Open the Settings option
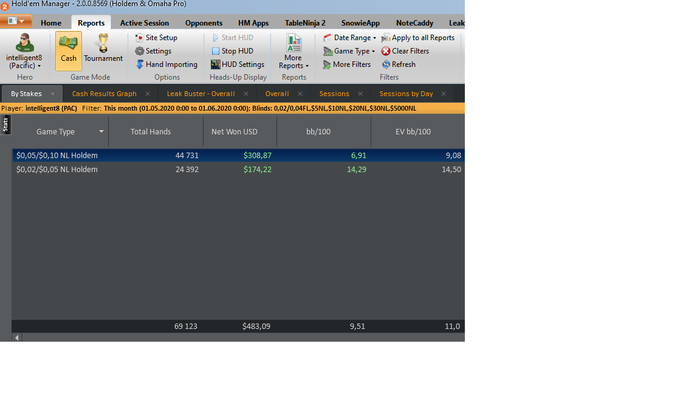 pyautogui.click(x=153, y=51)
